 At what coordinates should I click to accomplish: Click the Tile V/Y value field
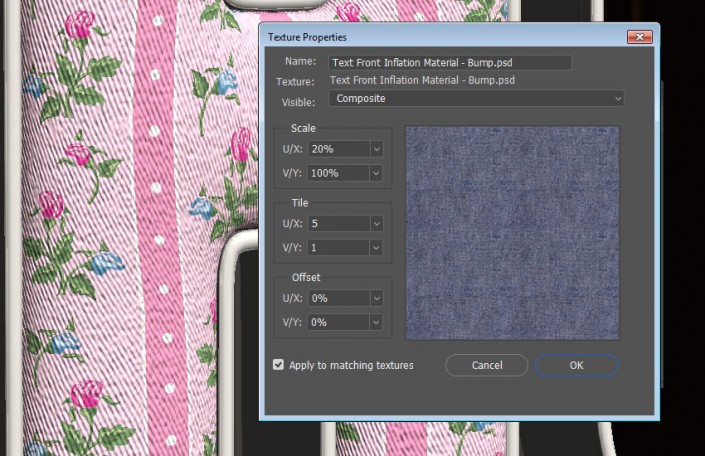338,247
